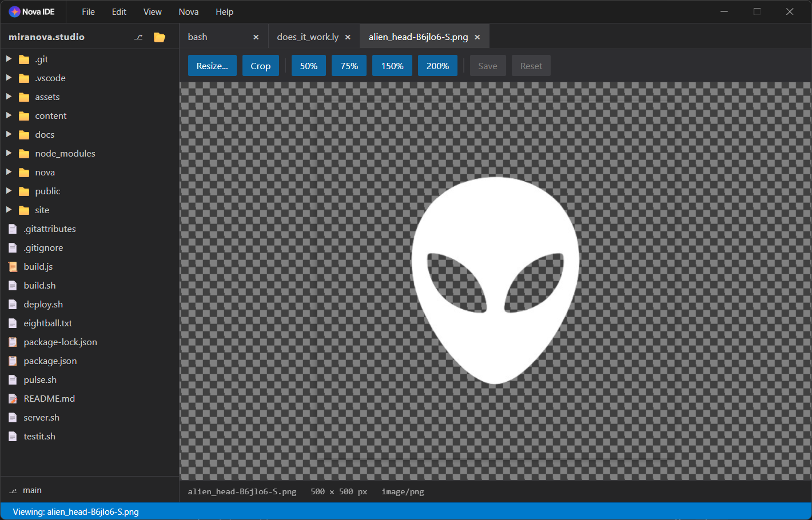Close the does_it_work.ly tab
812x520 pixels.
[x=348, y=36]
